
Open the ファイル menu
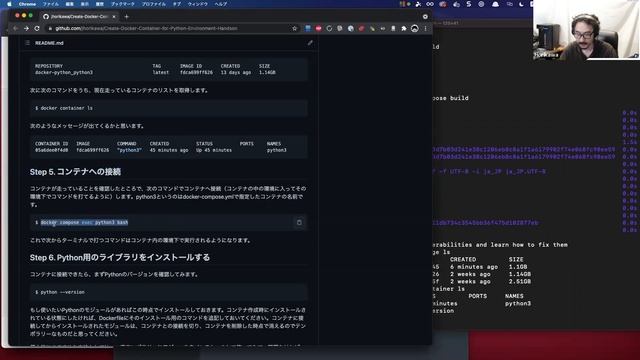51,4
